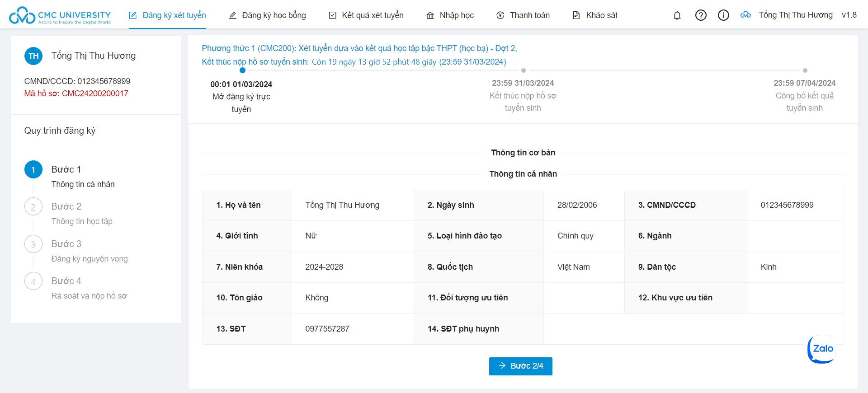Open the Zalo chat bubble
Screen dimensions: 868x393
[822, 349]
